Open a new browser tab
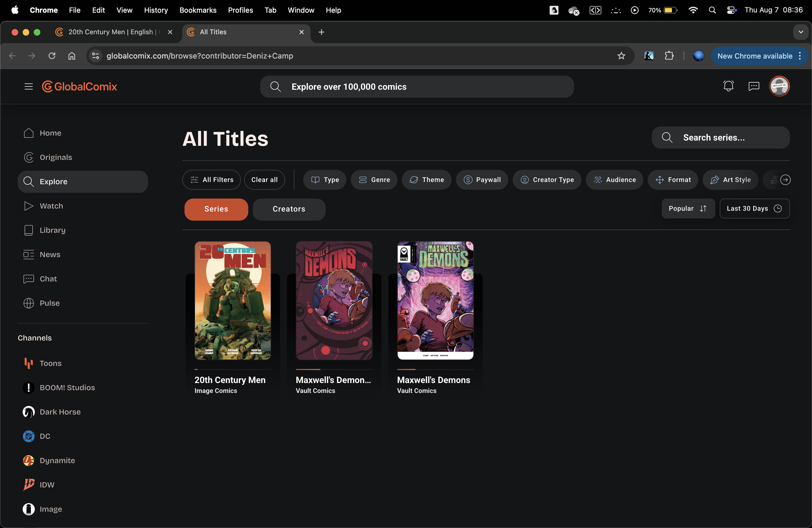 [321, 32]
